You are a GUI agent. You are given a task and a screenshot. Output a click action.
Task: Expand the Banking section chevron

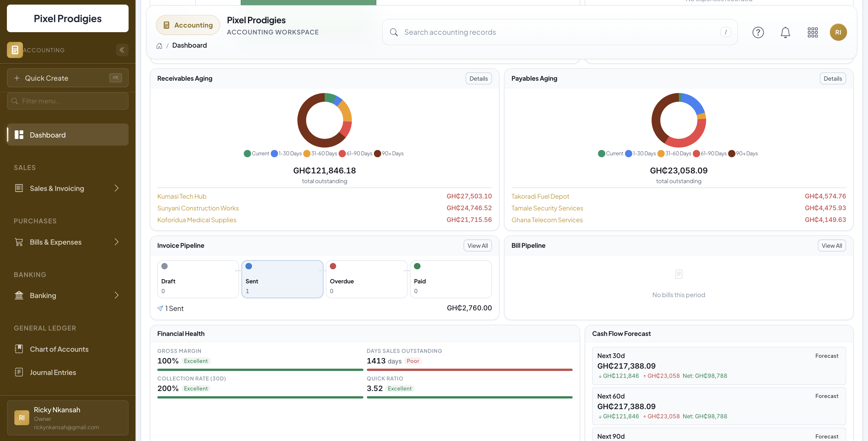[x=116, y=295]
